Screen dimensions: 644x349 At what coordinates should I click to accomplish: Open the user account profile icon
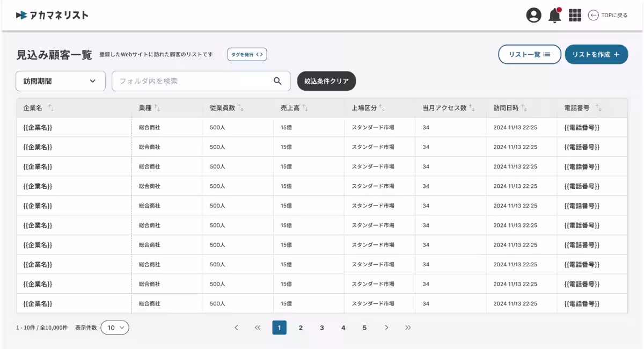pyautogui.click(x=533, y=15)
